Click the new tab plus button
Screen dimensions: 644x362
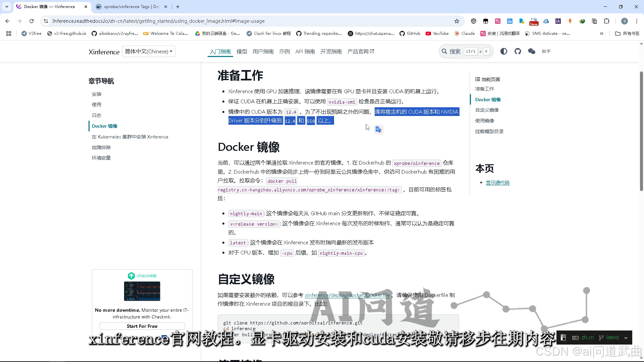(178, 7)
